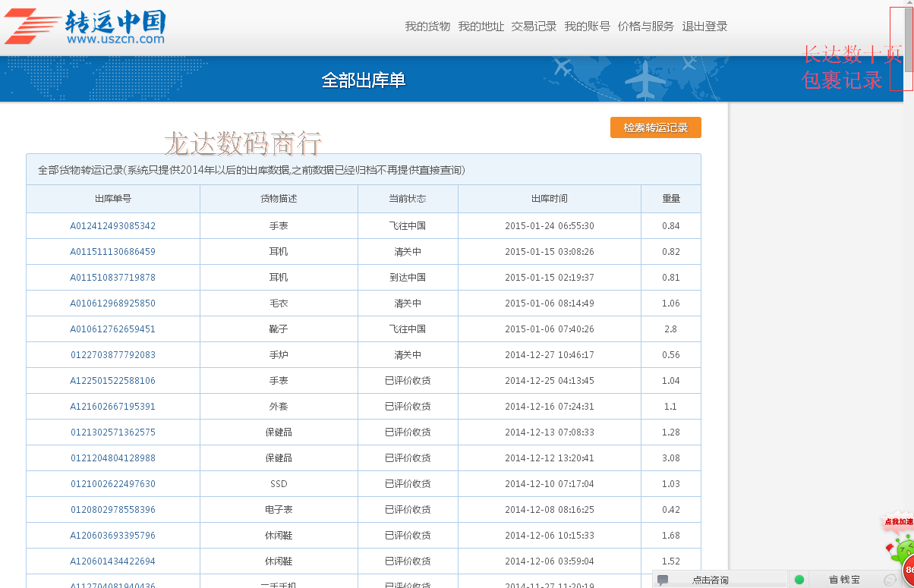
Task: Open 交易记录 from top navigation
Action: pyautogui.click(x=534, y=27)
